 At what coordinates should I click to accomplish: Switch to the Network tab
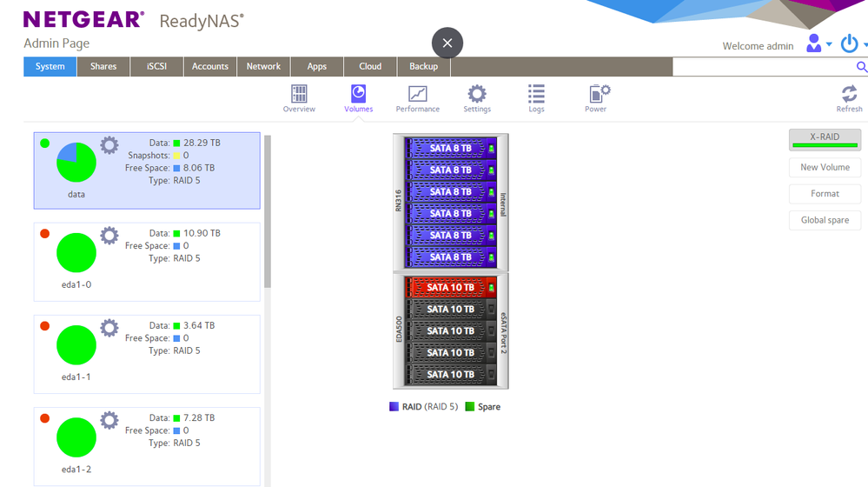click(x=263, y=66)
